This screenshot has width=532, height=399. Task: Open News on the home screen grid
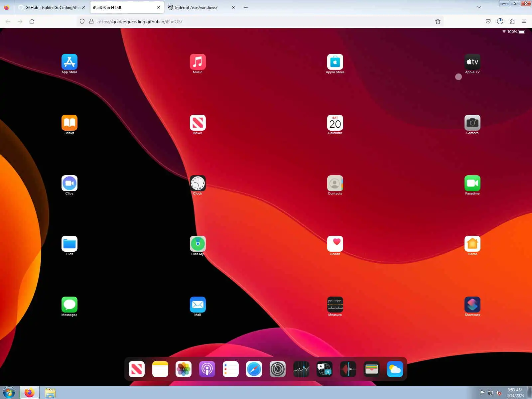coord(198,123)
